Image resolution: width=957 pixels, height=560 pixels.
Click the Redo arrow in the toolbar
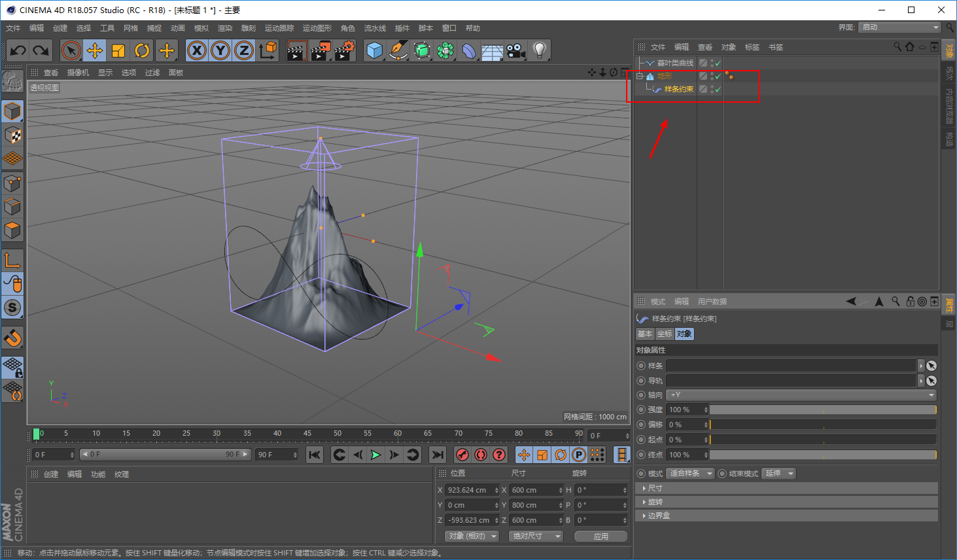(41, 50)
